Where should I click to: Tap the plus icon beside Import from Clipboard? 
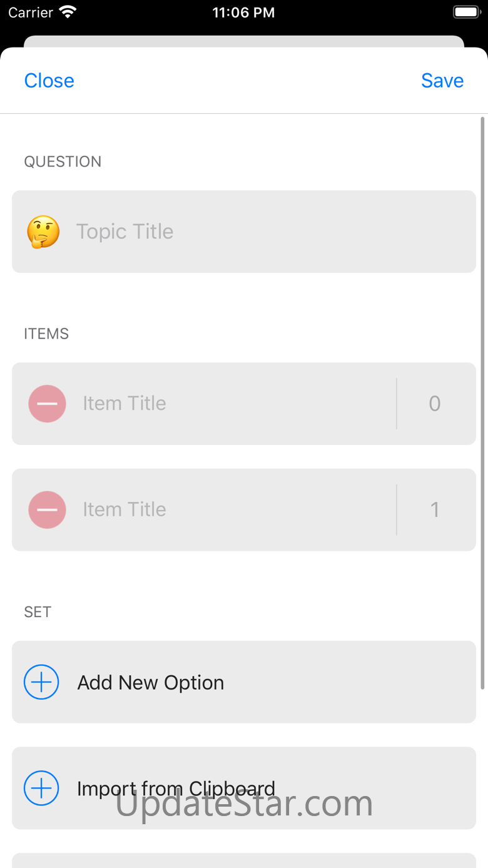tap(41, 789)
